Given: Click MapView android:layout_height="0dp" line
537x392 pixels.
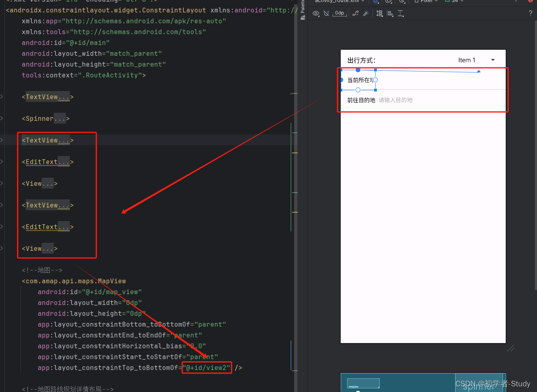Looking at the screenshot, I should [x=92, y=313].
